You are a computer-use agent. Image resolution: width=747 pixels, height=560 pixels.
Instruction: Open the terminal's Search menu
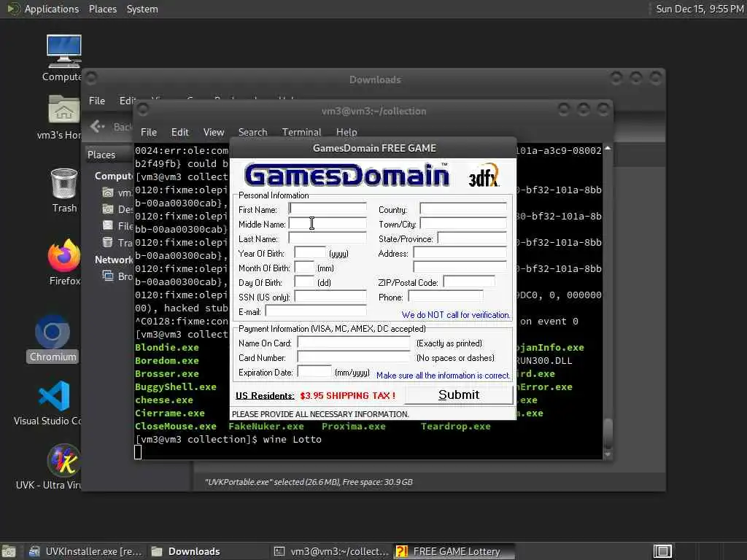point(252,132)
